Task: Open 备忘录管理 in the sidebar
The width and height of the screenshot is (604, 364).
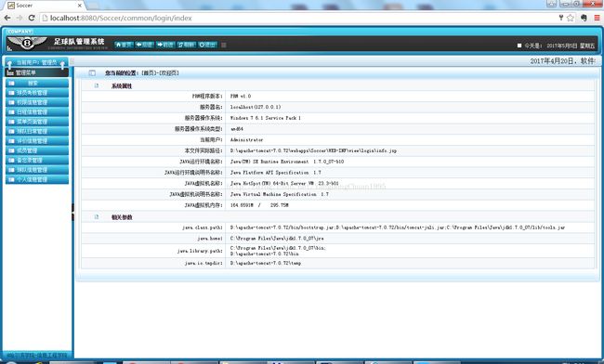Action: point(37,160)
